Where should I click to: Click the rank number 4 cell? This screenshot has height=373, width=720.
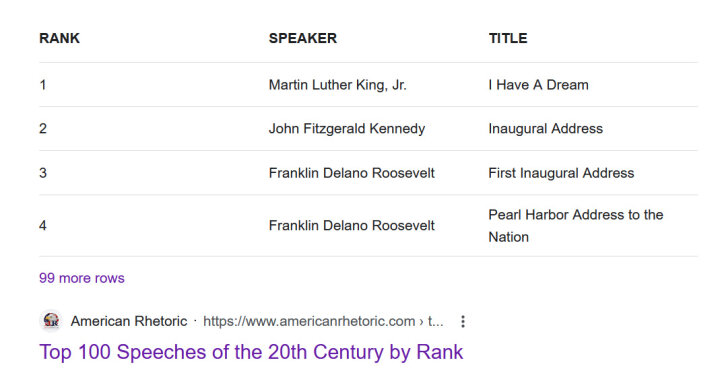coord(43,226)
